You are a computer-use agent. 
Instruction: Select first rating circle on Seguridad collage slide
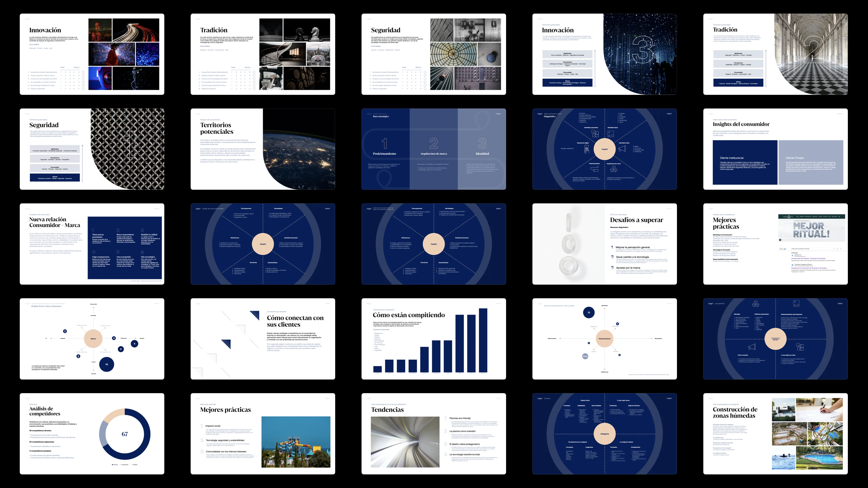[425, 72]
